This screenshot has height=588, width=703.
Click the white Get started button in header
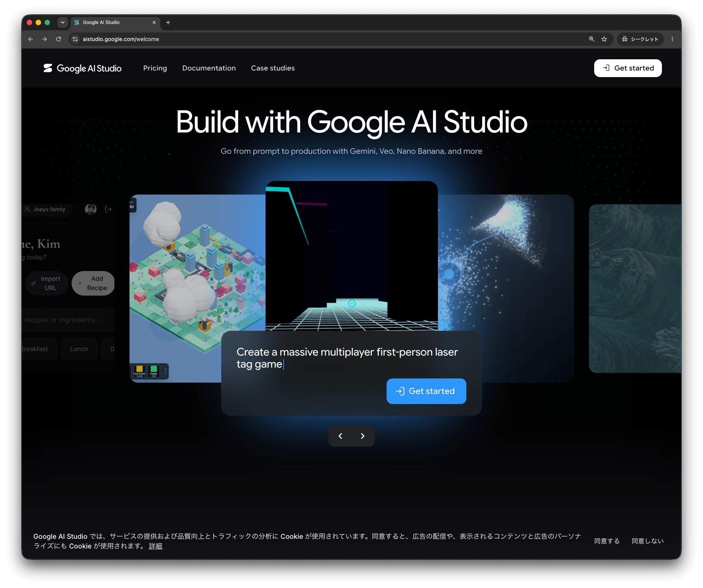(x=628, y=68)
